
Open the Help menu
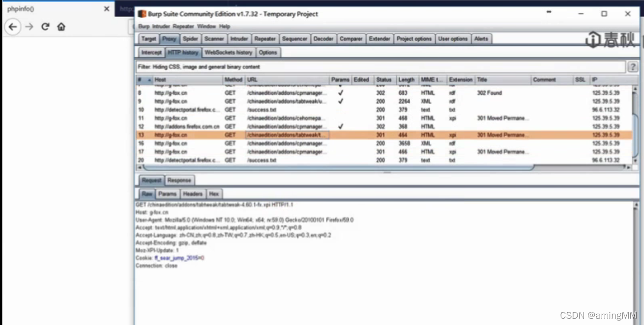(225, 27)
